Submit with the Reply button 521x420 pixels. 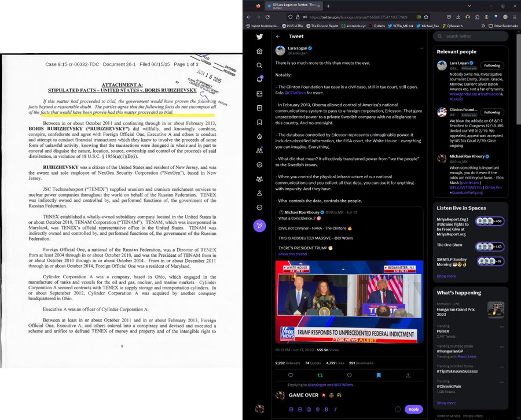pyautogui.click(x=413, y=410)
